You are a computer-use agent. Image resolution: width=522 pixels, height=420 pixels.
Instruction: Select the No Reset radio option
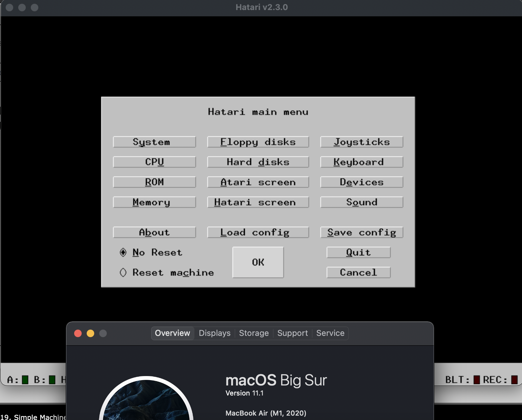point(123,252)
